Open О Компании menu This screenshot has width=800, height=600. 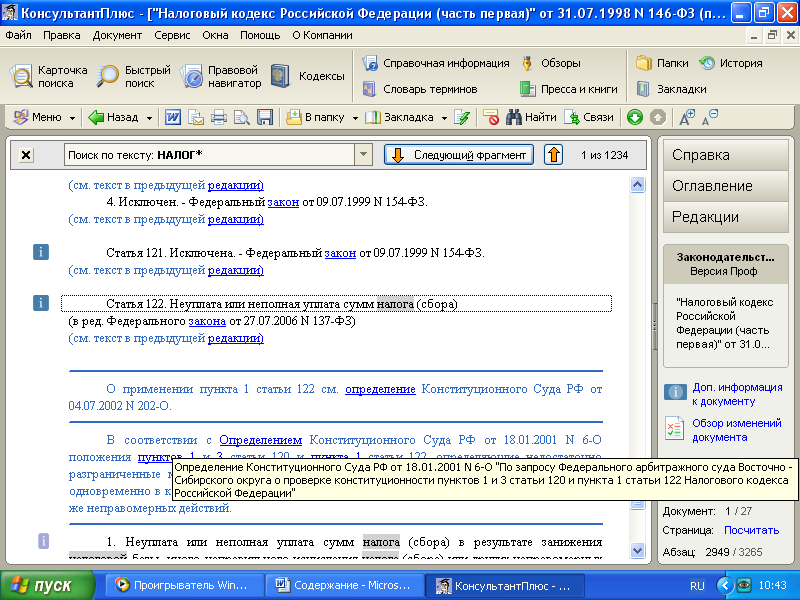322,35
